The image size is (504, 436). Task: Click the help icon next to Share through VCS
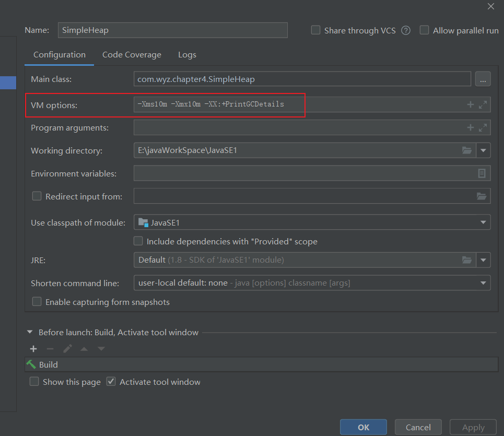[406, 30]
